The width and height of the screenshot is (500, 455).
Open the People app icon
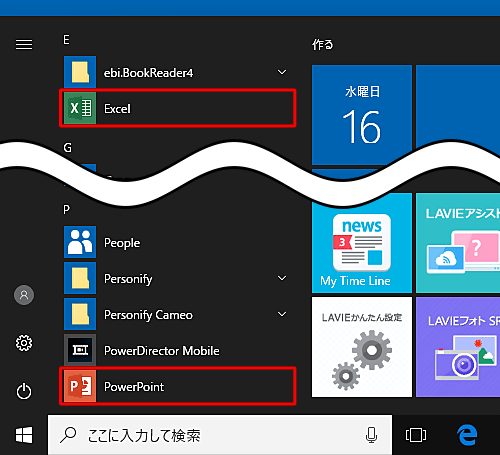(80, 242)
